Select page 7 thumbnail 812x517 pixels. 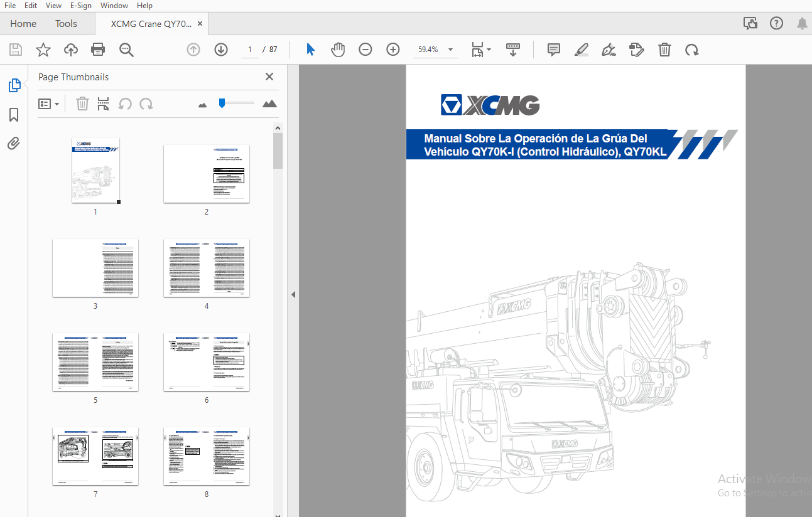[x=95, y=456]
